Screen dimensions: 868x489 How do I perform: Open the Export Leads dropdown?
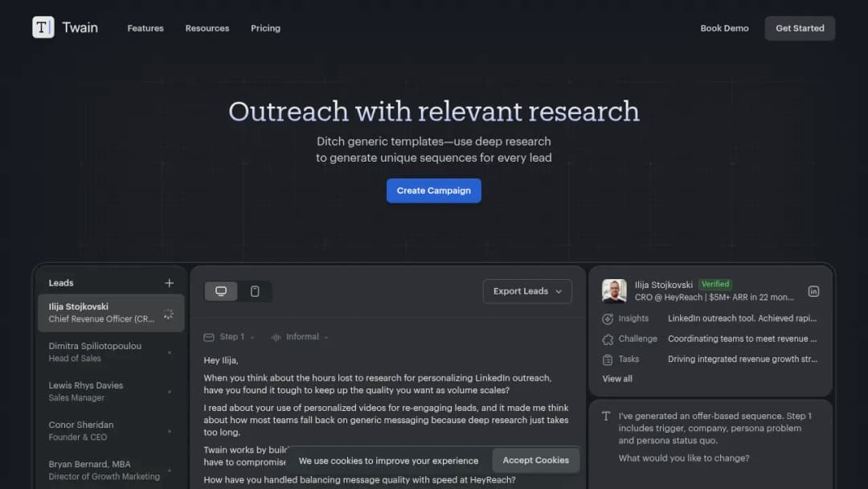(527, 291)
